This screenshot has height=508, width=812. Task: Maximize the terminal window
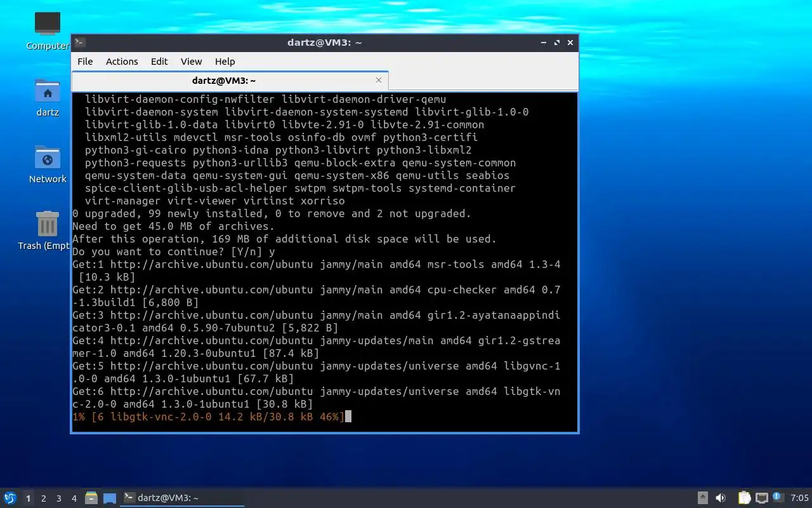[x=557, y=43]
